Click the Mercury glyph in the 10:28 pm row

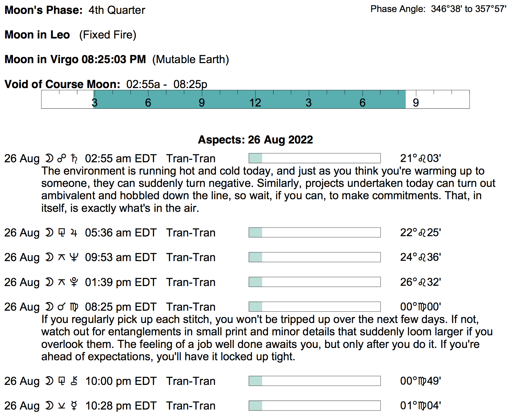point(74,406)
